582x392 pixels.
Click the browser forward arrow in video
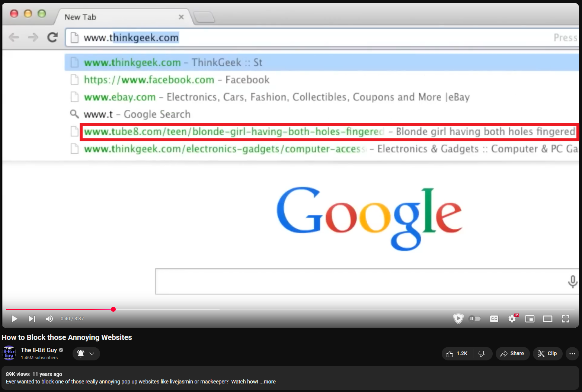[33, 37]
